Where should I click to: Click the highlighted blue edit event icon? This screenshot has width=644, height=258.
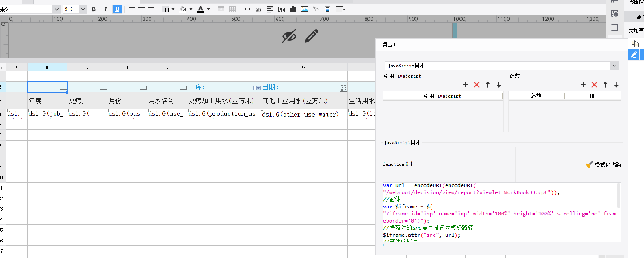tap(634, 55)
